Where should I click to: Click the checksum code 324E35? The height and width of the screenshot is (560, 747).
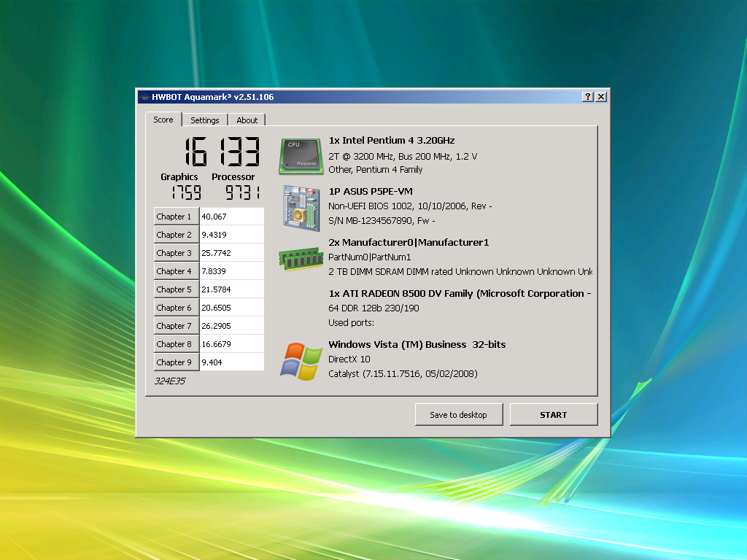point(169,381)
